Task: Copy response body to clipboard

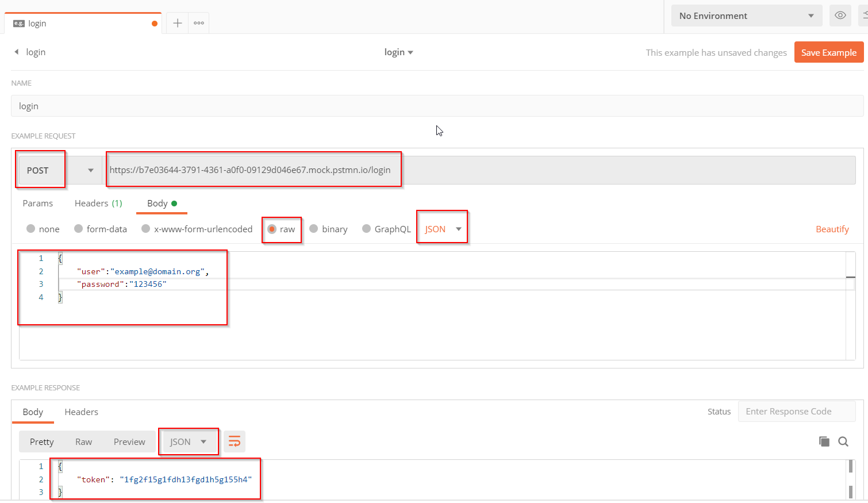Action: click(824, 441)
